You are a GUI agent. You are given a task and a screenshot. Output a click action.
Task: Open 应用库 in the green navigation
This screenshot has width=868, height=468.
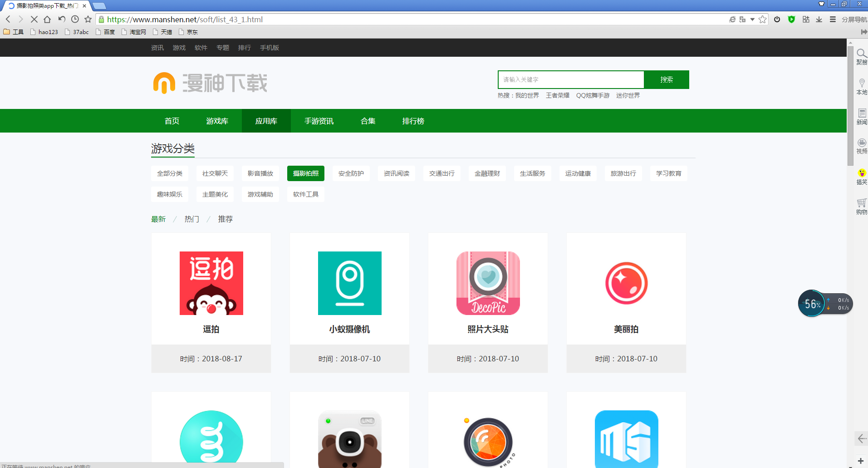pyautogui.click(x=266, y=121)
